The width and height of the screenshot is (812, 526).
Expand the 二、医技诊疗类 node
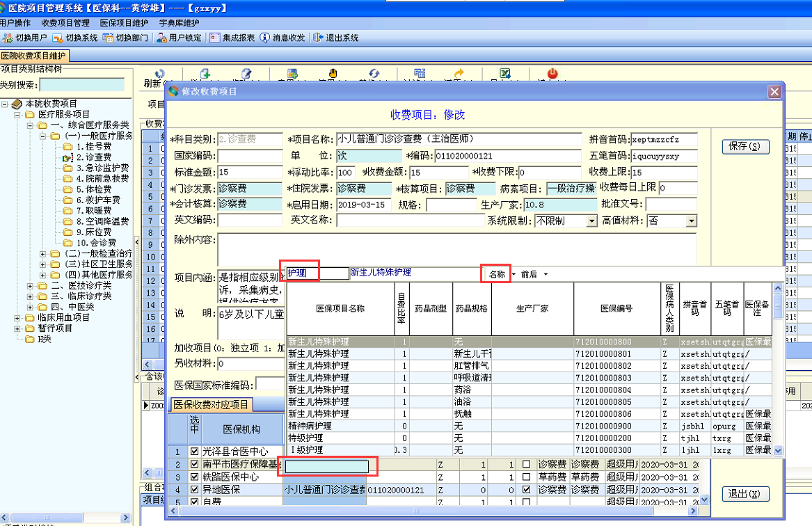click(x=30, y=286)
